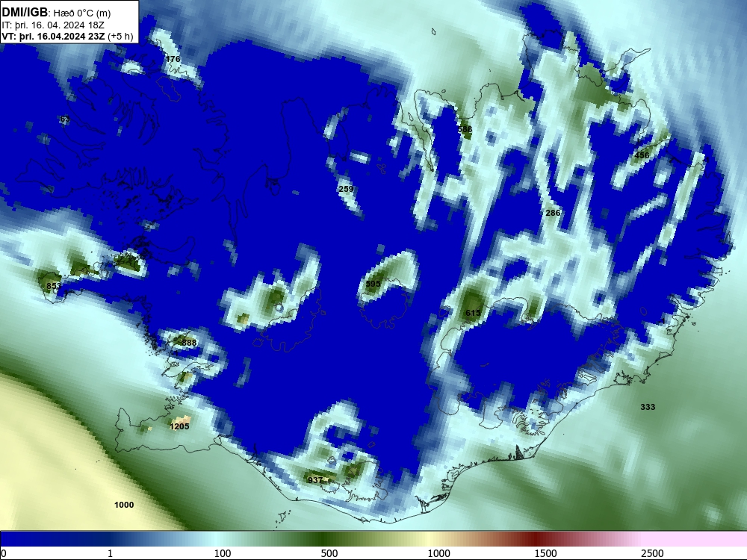Viewport: 747px width, 560px height.
Task: Select the VT 23Z (+5 h) valid time line
Action: tap(67, 36)
